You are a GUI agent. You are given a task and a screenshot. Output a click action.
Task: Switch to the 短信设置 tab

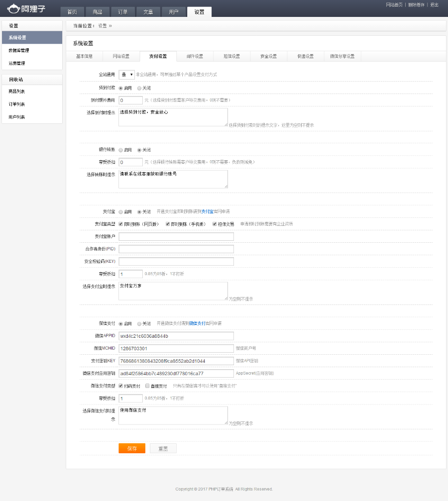(x=232, y=56)
